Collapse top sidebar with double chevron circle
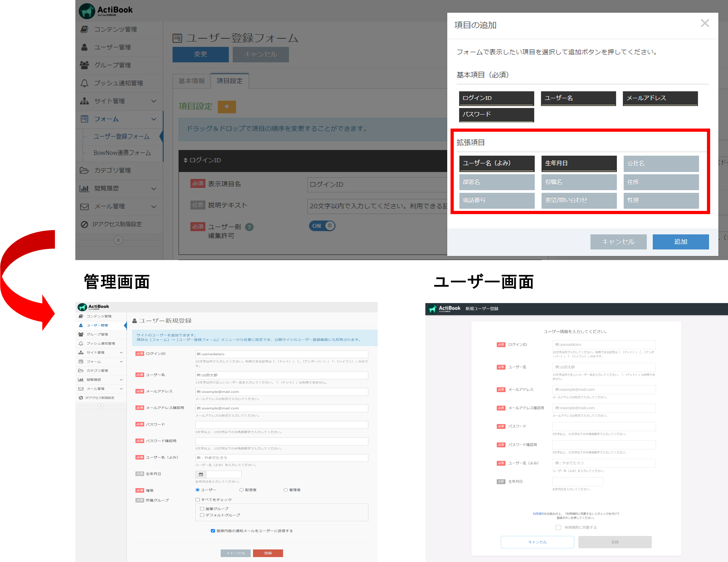Screen dimensions: 728x562 click(118, 240)
